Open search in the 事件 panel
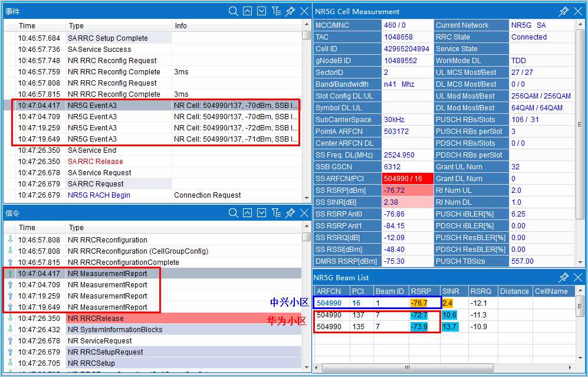The image size is (588, 377). click(x=234, y=11)
